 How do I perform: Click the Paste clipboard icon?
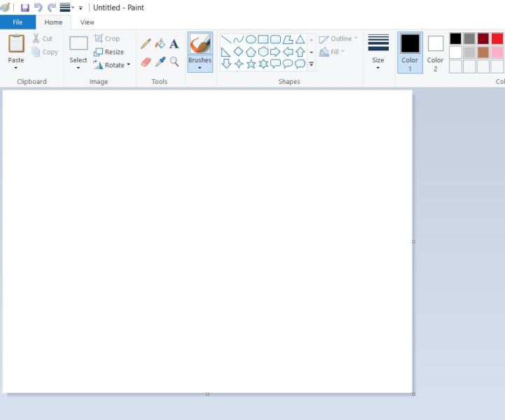16,43
